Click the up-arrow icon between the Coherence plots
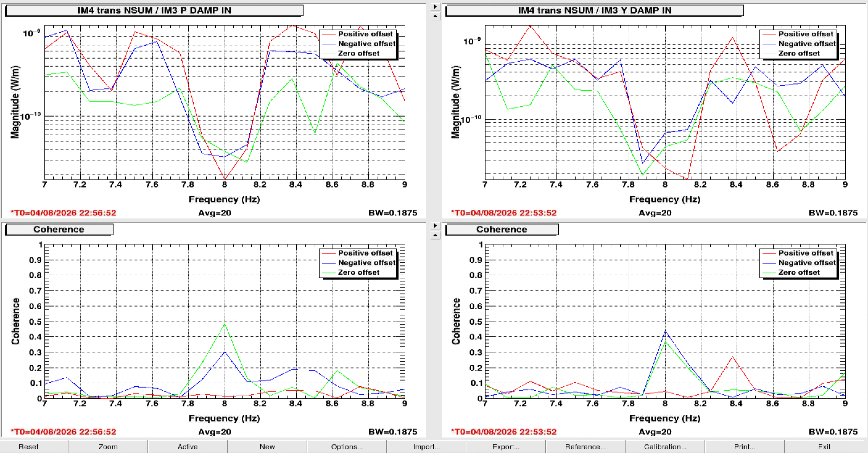 tap(435, 235)
